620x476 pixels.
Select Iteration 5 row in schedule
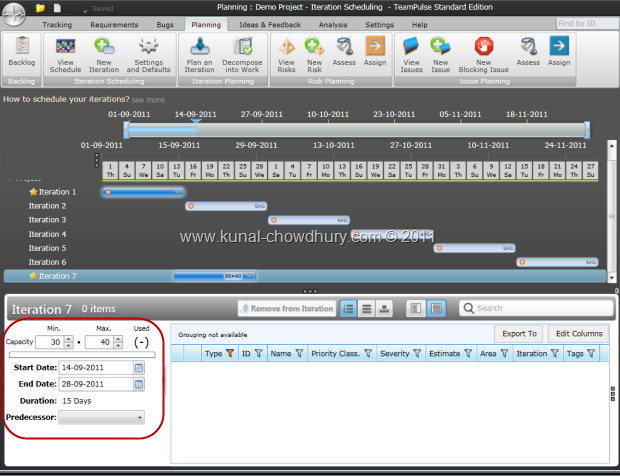(x=47, y=248)
